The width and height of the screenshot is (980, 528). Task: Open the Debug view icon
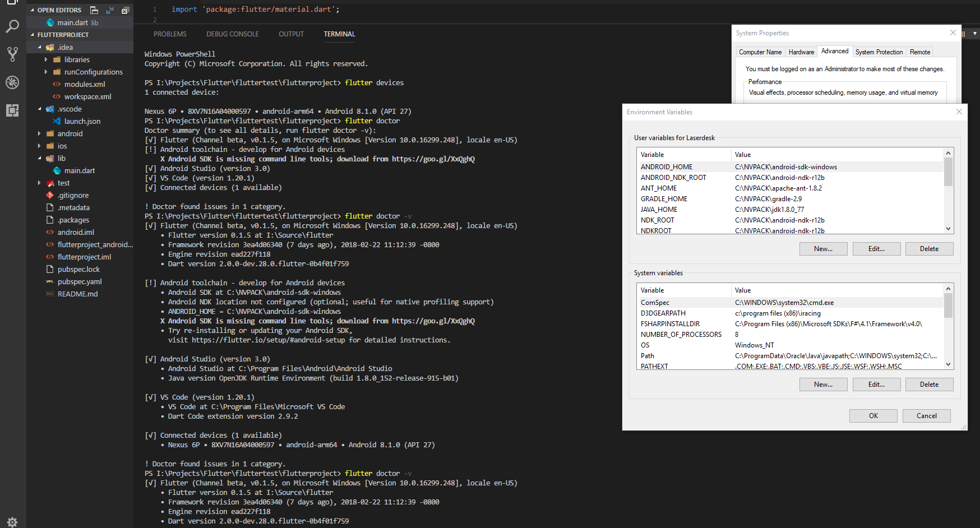tap(12, 82)
